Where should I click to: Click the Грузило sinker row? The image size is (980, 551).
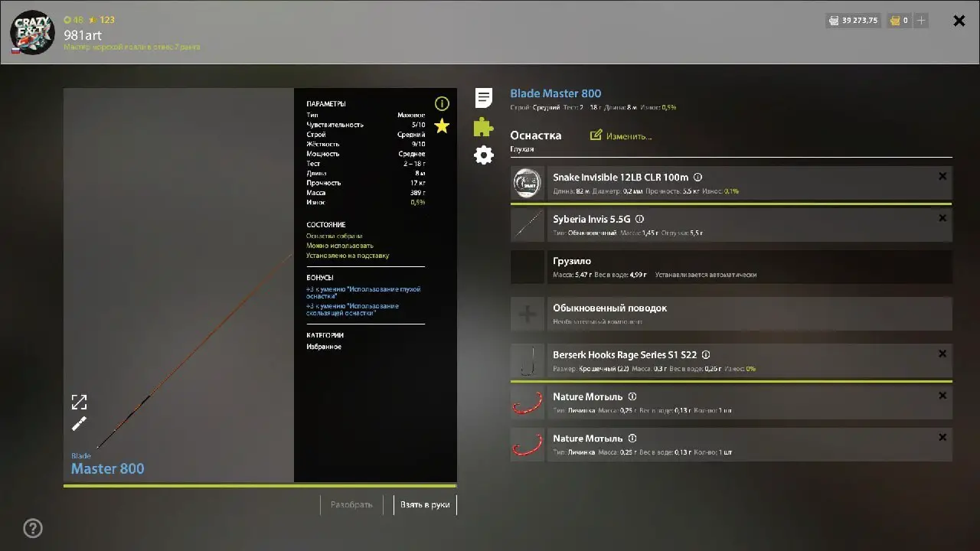(731, 267)
